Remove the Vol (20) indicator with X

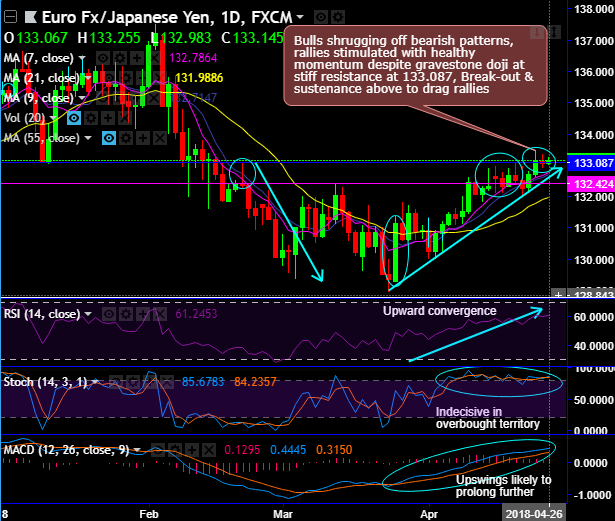tap(125, 118)
